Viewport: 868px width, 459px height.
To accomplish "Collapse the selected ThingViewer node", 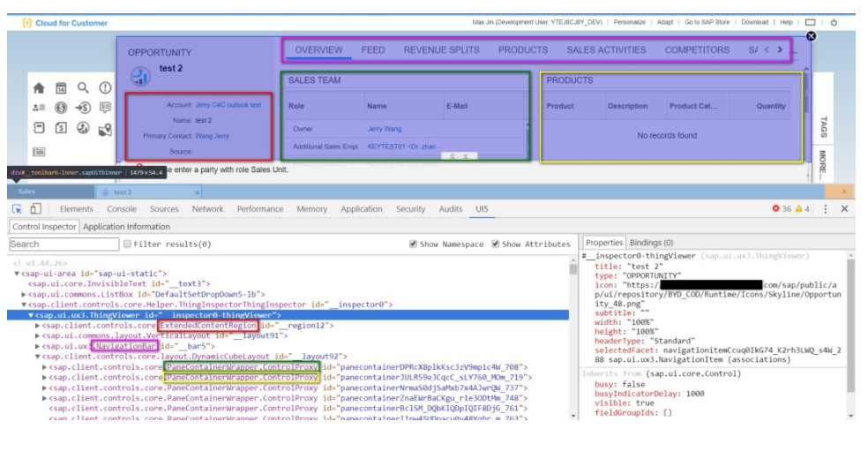I will click(31, 315).
